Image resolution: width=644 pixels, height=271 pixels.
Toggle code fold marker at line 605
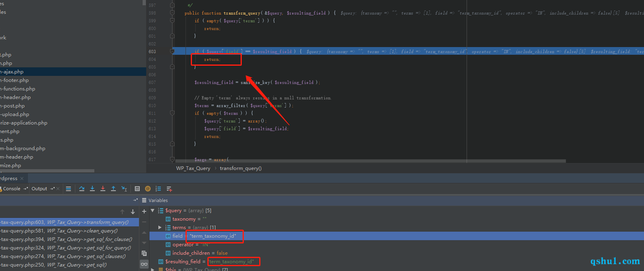172,67
